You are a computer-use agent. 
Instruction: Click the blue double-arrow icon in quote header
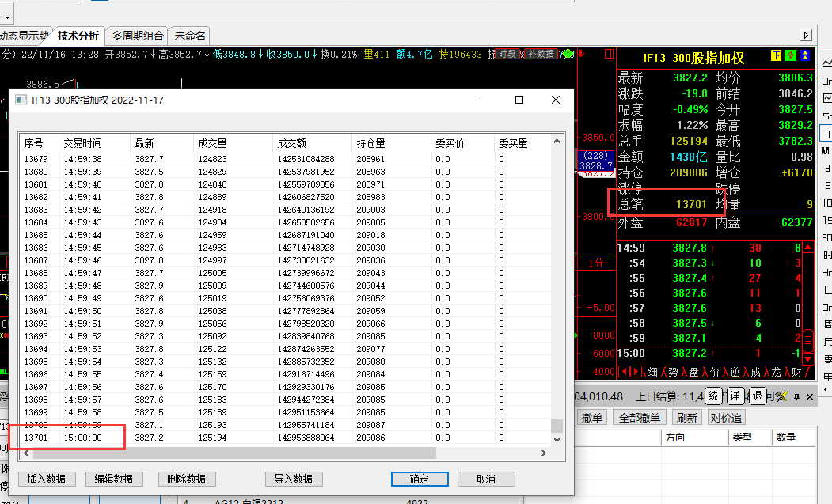pyautogui.click(x=805, y=56)
